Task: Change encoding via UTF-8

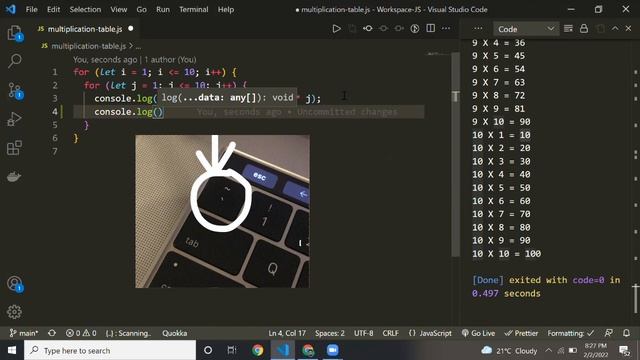Action: [363, 333]
